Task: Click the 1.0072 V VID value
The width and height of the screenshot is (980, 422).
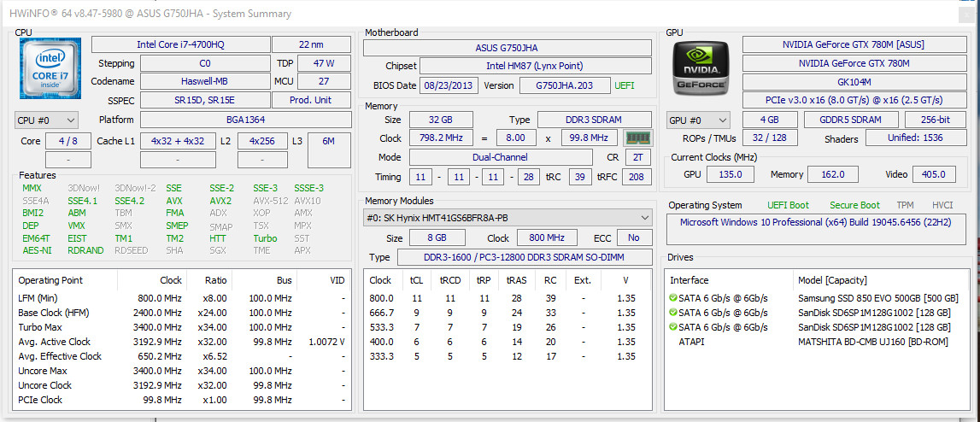Action: 327,342
